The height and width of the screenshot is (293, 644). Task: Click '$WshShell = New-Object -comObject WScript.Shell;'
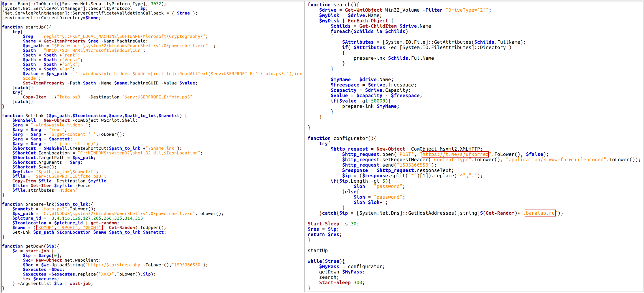(75, 120)
